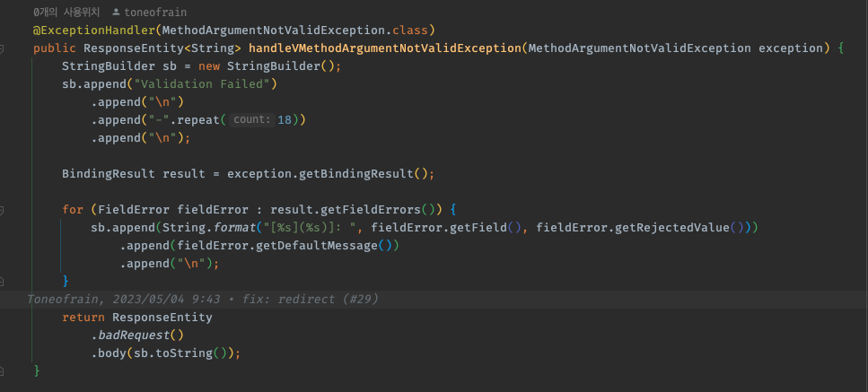Click the 'BindingResult' type name
Viewport: 868px width, 392px height.
109,174
